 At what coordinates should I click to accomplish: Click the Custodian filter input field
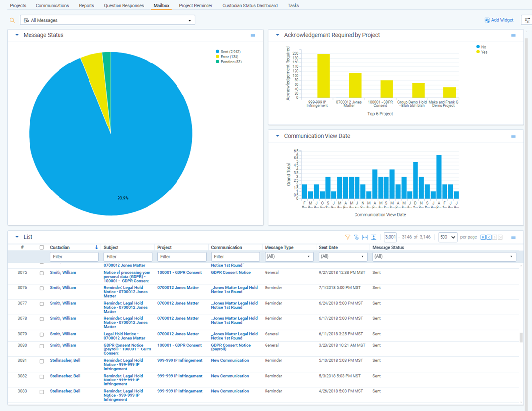pyautogui.click(x=74, y=257)
